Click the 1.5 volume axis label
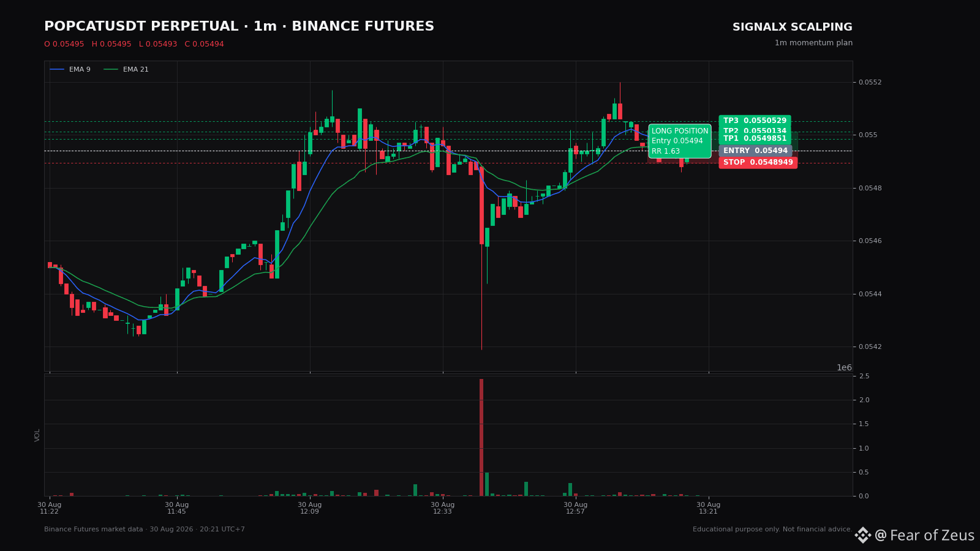 (864, 424)
